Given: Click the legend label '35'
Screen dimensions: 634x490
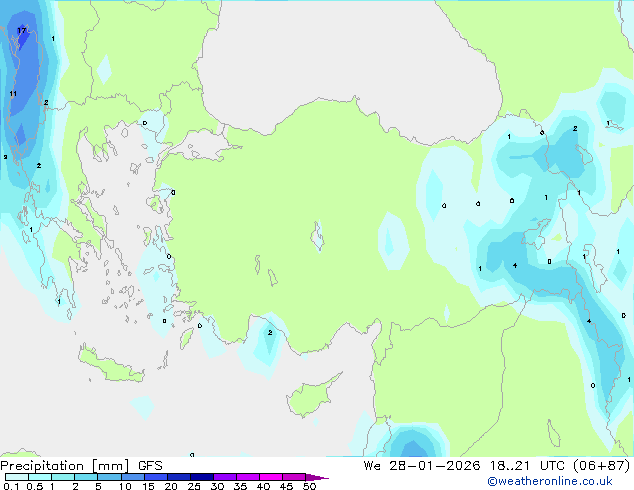Looking at the screenshot, I should [x=240, y=486].
